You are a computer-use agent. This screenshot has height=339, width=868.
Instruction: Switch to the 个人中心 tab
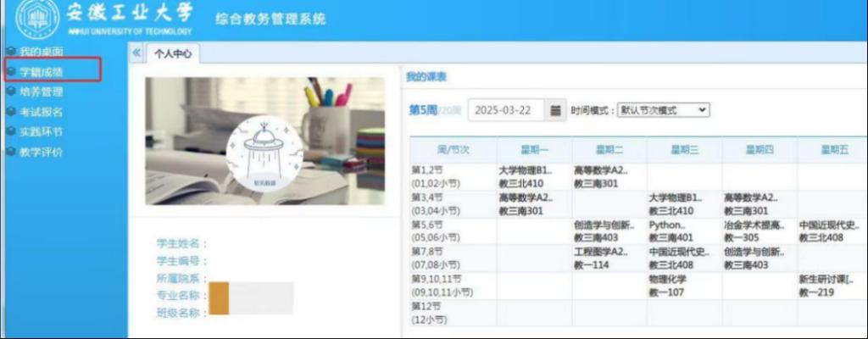coord(172,54)
